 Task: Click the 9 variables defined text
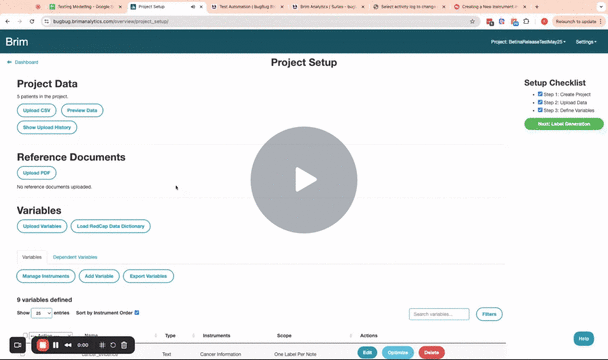pyautogui.click(x=44, y=300)
